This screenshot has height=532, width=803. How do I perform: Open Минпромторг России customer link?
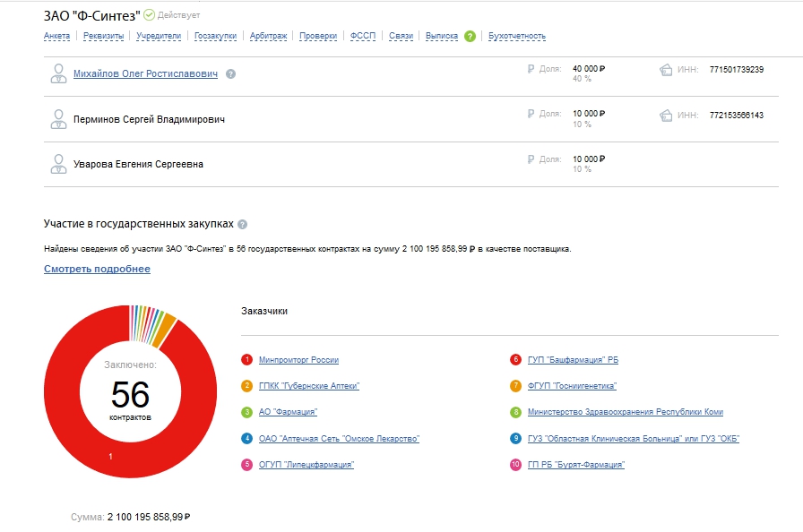[x=298, y=360]
